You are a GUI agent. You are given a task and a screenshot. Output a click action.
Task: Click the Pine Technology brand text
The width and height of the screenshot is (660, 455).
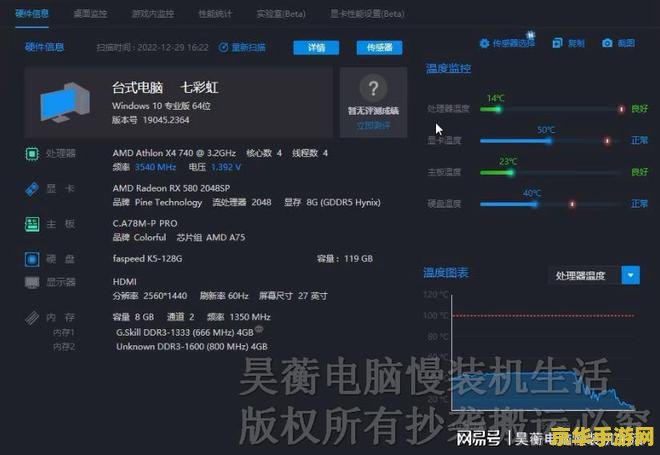(168, 202)
